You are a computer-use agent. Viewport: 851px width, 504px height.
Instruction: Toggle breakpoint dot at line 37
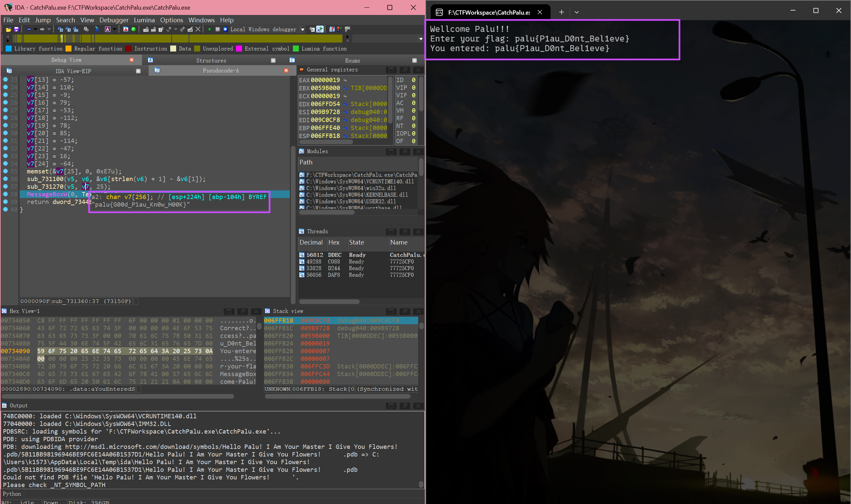pyautogui.click(x=5, y=186)
